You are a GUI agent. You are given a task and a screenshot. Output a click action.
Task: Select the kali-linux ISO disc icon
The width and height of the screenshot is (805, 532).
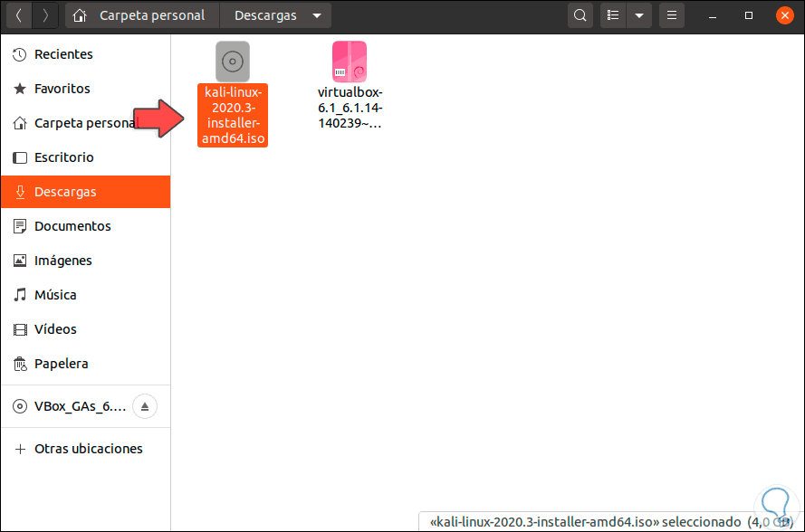point(233,62)
